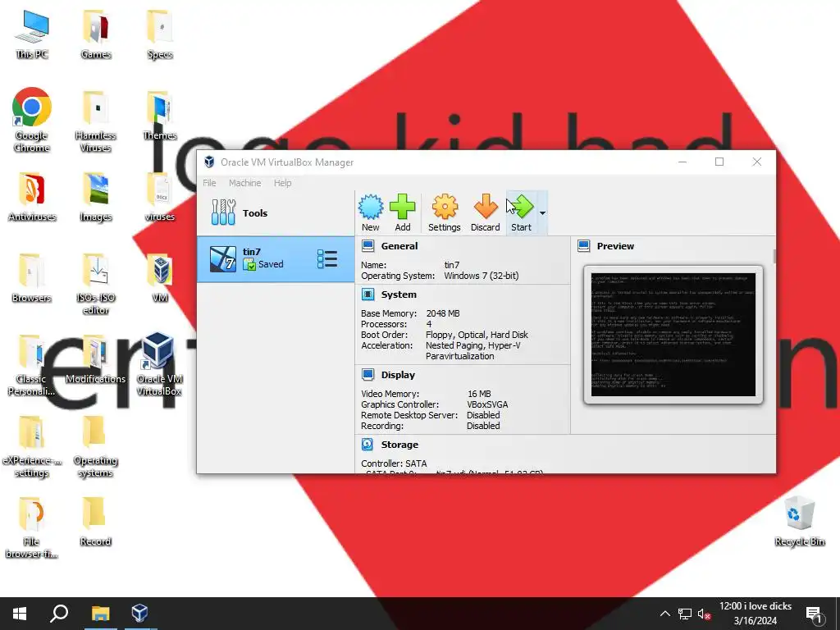
Task: Open the Help menu
Action: coord(282,183)
